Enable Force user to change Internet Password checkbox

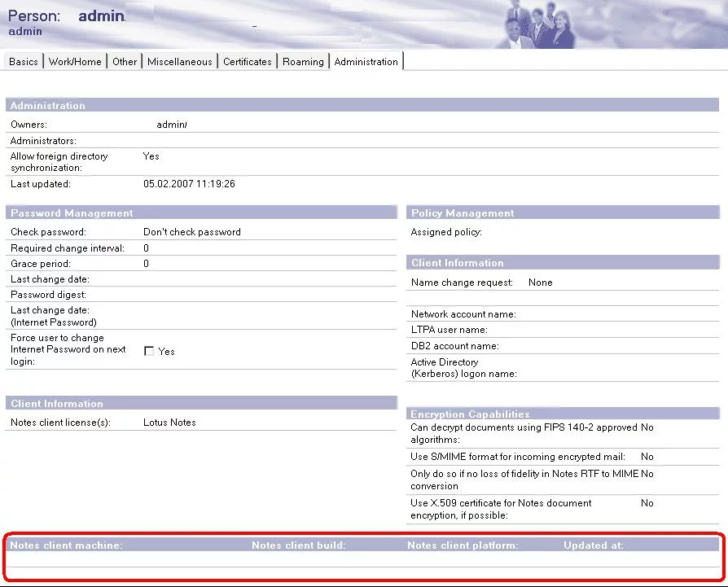[149, 351]
